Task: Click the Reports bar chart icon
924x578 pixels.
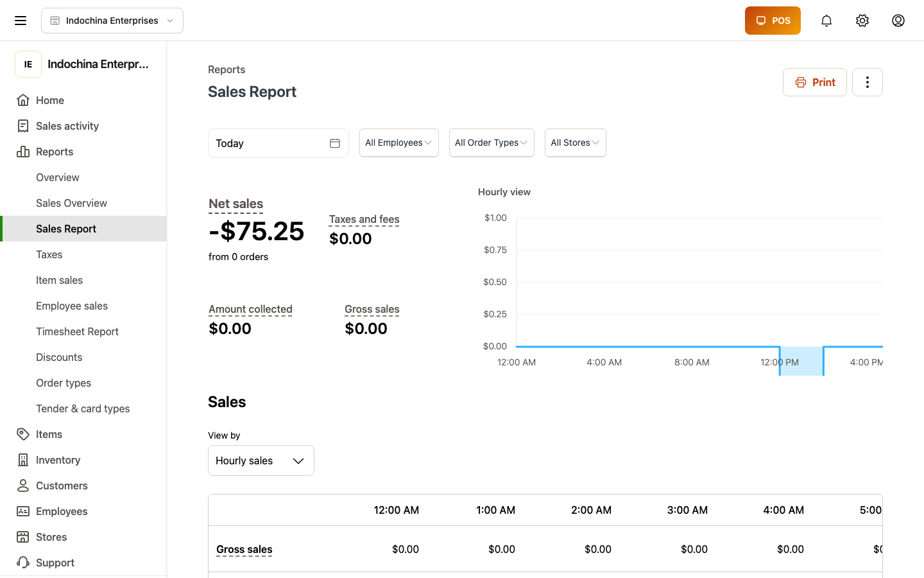Action: [23, 152]
